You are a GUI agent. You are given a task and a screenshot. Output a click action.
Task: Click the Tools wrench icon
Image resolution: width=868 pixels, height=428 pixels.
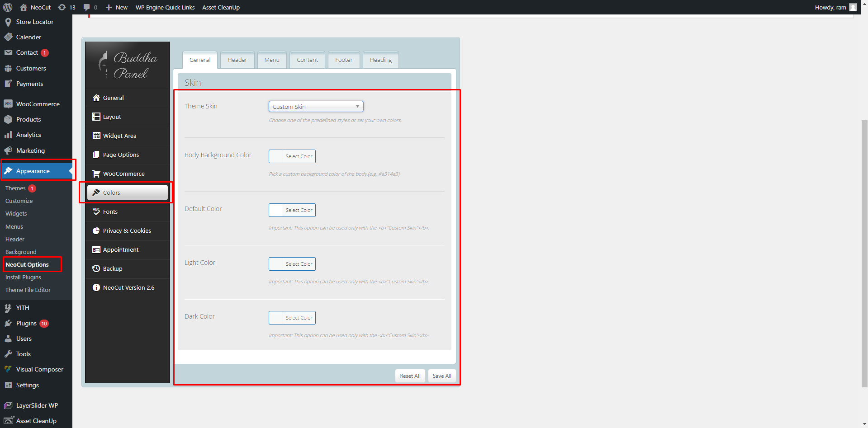[x=8, y=354]
